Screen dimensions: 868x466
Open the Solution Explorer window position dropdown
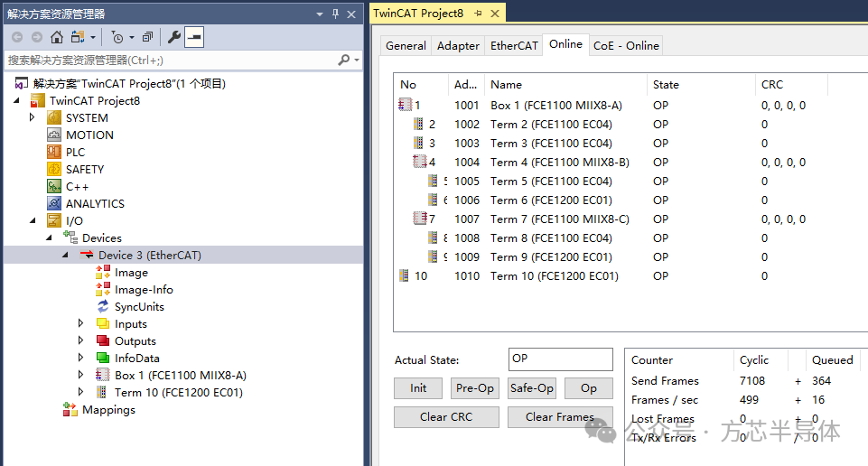(x=320, y=14)
